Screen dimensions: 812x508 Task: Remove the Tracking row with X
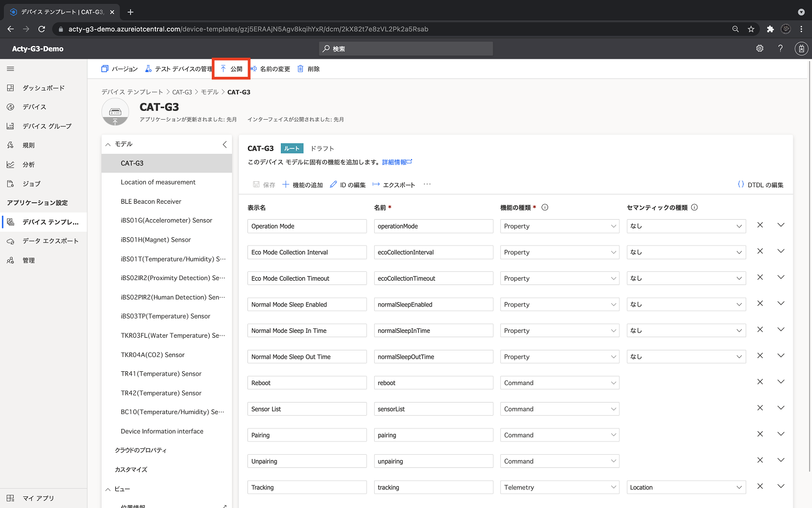[x=760, y=486]
